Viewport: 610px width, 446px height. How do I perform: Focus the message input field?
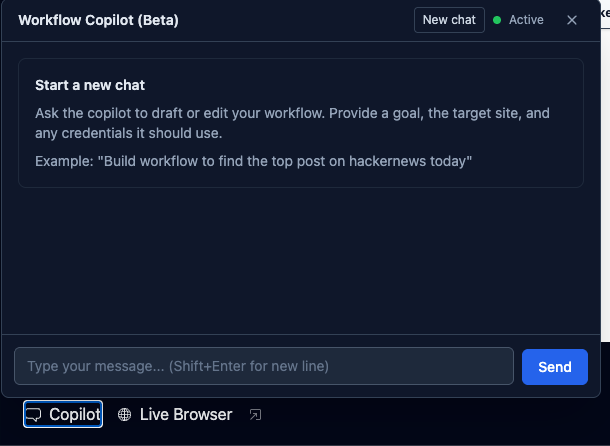coord(264,366)
